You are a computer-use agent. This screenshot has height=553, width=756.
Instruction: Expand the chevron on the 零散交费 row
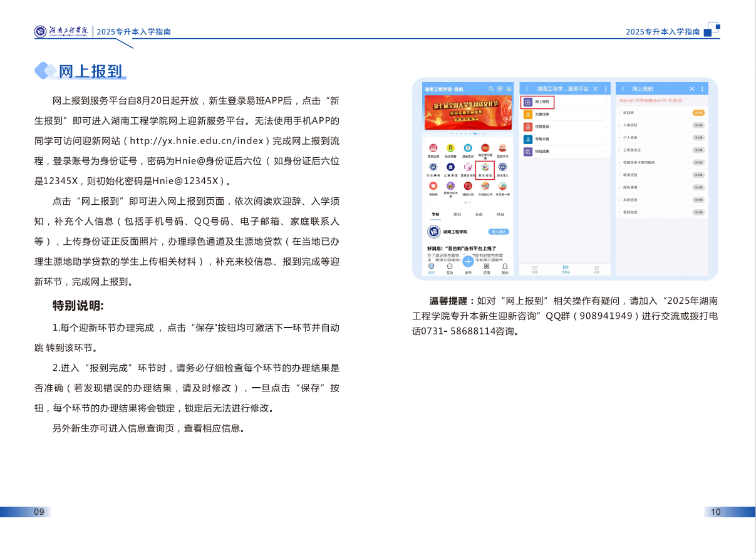606,139
